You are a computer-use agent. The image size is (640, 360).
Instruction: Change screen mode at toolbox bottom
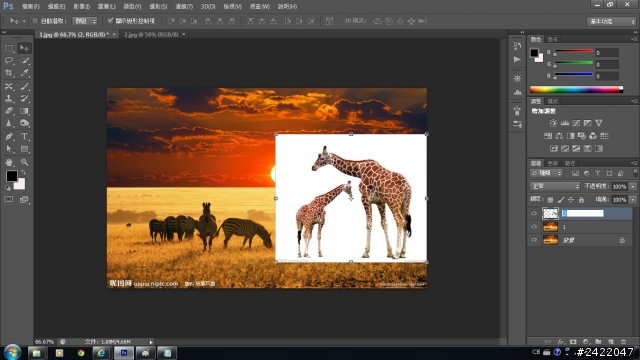click(x=24, y=199)
